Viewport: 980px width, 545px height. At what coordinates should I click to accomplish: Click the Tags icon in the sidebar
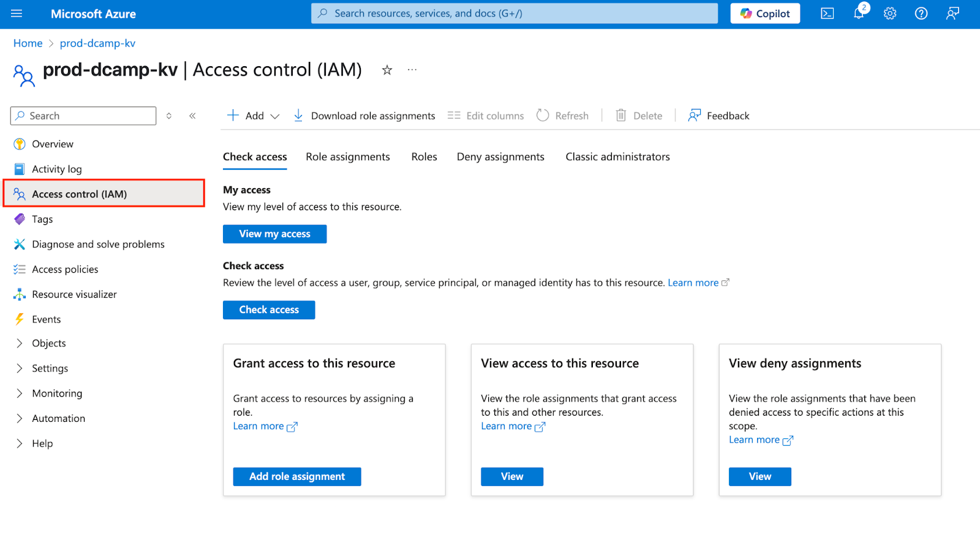20,219
